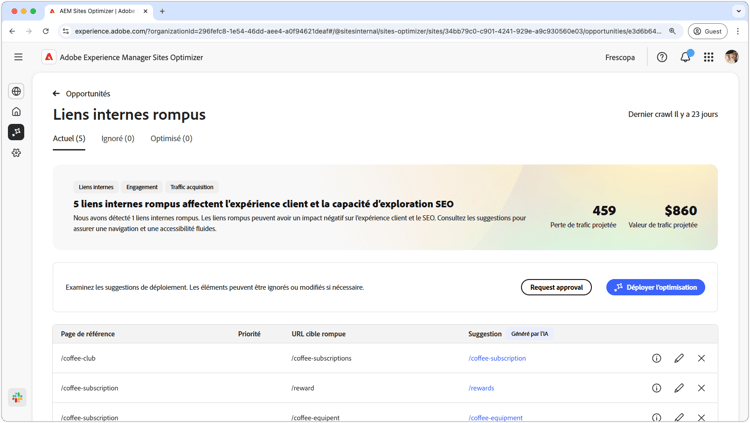
Task: Click the /coffee-club reference page cell
Action: pos(78,358)
